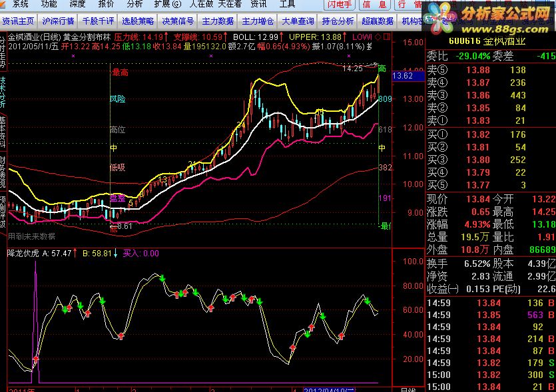Image resolution: width=556 pixels, height=392 pixels.
Task: Switch to 财务透视 side tab
Action: tap(3, 172)
